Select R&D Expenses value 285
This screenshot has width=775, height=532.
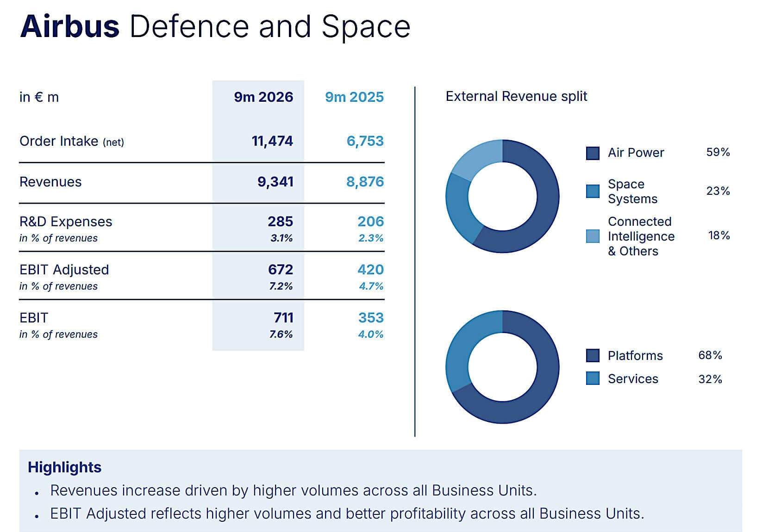[281, 221]
